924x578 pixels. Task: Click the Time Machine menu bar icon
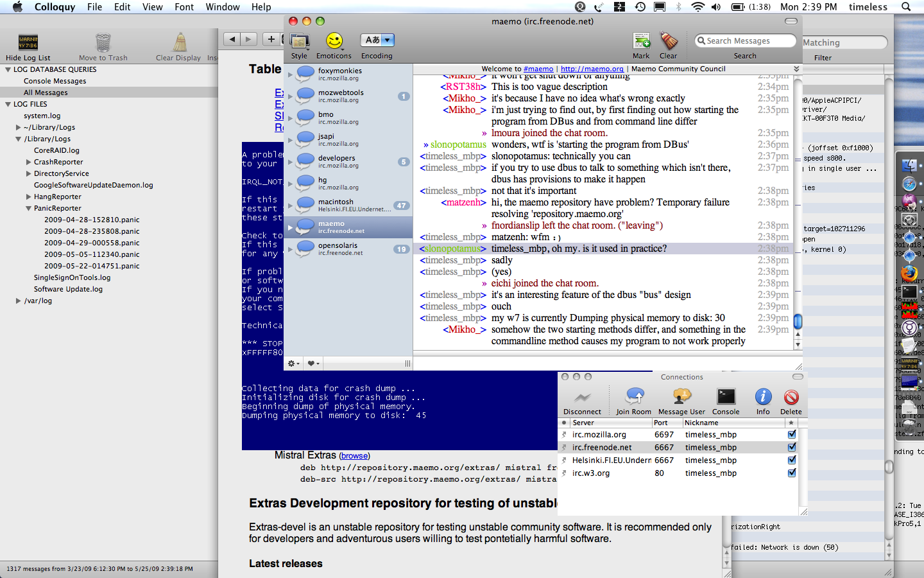[x=640, y=7]
